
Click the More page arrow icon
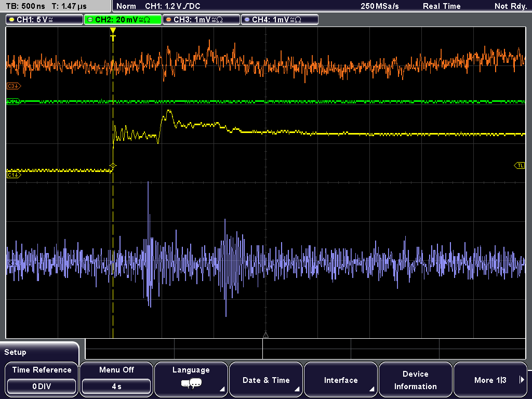(x=522, y=380)
